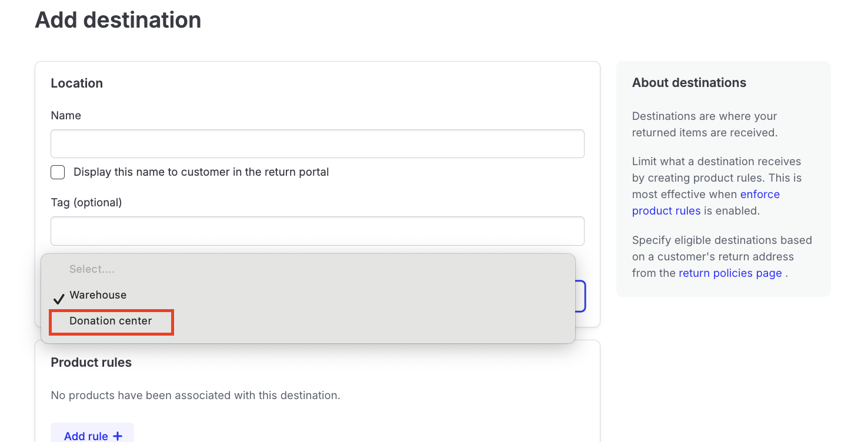Follow the return policies page link
The width and height of the screenshot is (868, 442).
[x=730, y=273]
